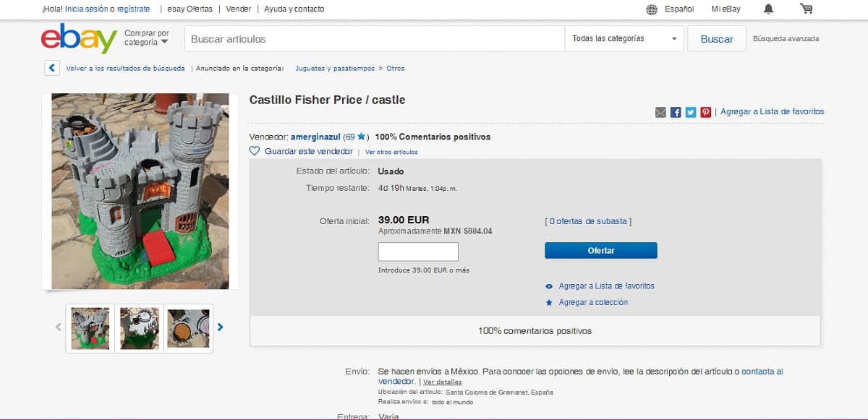The width and height of the screenshot is (868, 420).
Task: Select the second castle thumbnail
Action: 140,328
